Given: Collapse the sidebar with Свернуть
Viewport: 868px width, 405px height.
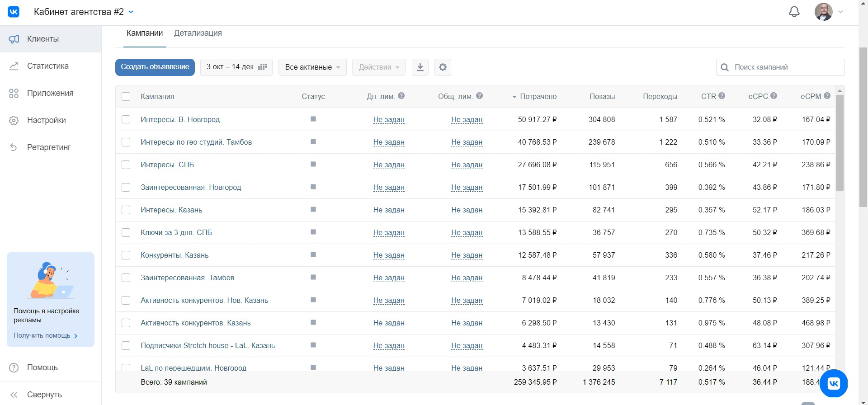Looking at the screenshot, I should [35, 395].
